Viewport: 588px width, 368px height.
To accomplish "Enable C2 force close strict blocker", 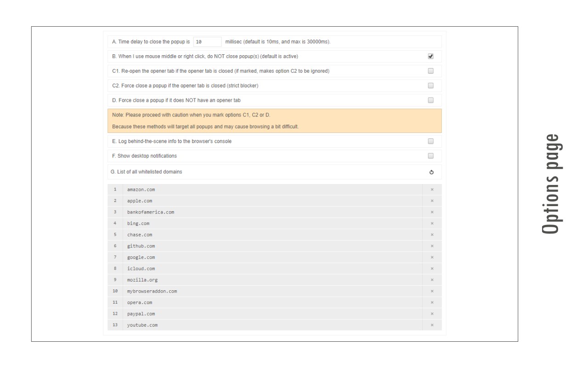I will pos(430,86).
